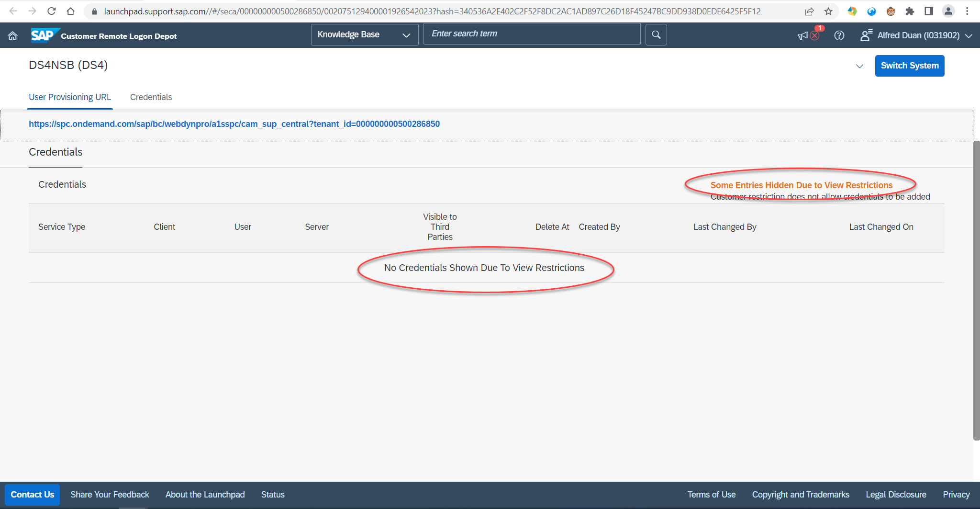The image size is (980, 509).
Task: Expand the header chevron beside Switch System
Action: tap(859, 66)
